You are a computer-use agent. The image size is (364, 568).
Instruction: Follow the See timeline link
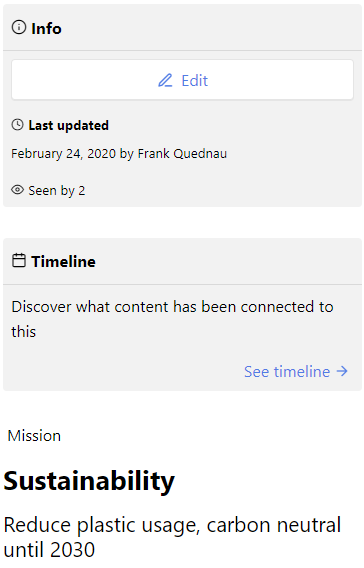click(x=296, y=372)
